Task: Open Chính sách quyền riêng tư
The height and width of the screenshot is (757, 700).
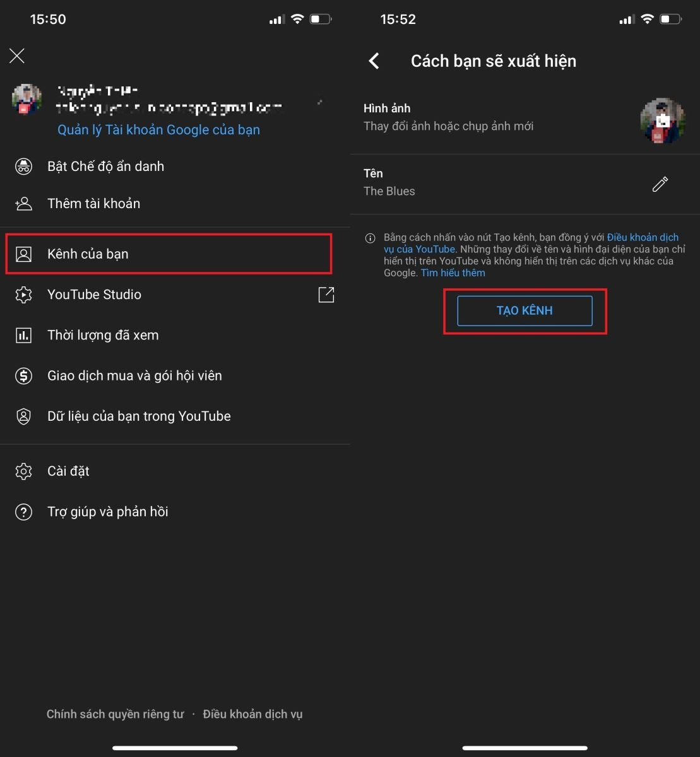Action: point(115,713)
